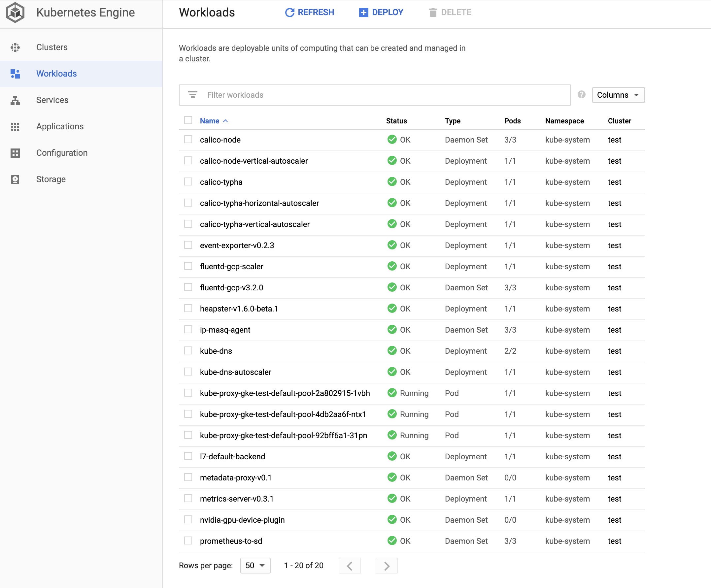Select the fluentd-gcp-v3.2.0 row checkbox
The height and width of the screenshot is (588, 711).
pos(188,287)
